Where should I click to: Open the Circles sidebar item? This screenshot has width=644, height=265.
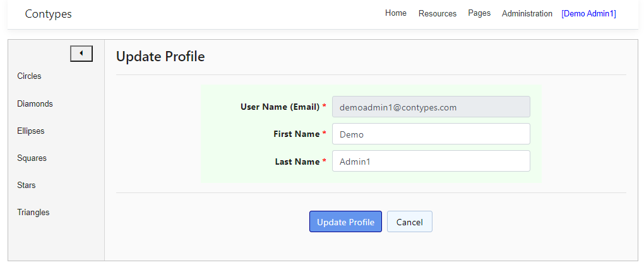point(29,76)
